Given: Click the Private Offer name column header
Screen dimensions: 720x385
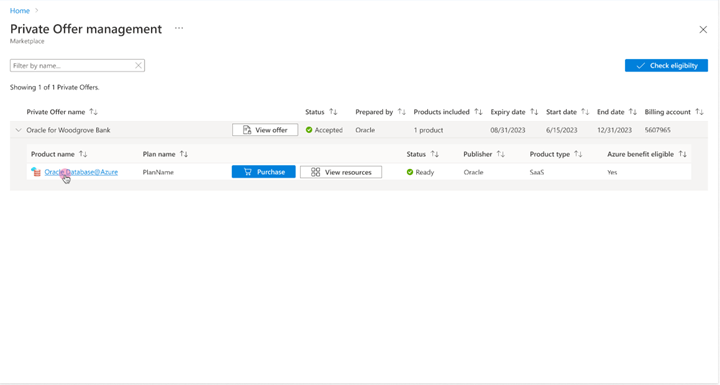Looking at the screenshot, I should point(56,112).
